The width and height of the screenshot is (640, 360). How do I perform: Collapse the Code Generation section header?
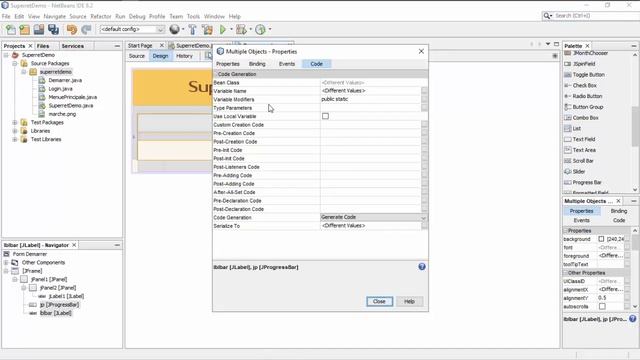tap(216, 74)
